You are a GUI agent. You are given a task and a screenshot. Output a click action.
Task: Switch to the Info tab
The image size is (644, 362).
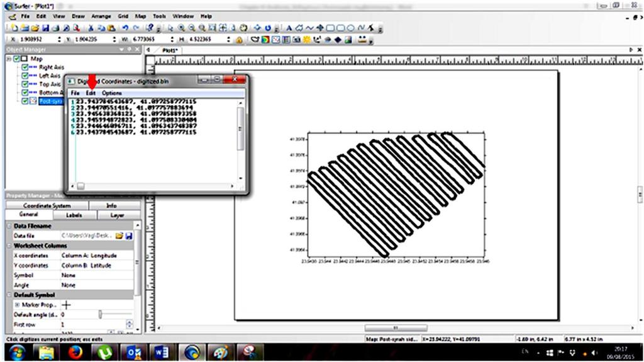111,205
